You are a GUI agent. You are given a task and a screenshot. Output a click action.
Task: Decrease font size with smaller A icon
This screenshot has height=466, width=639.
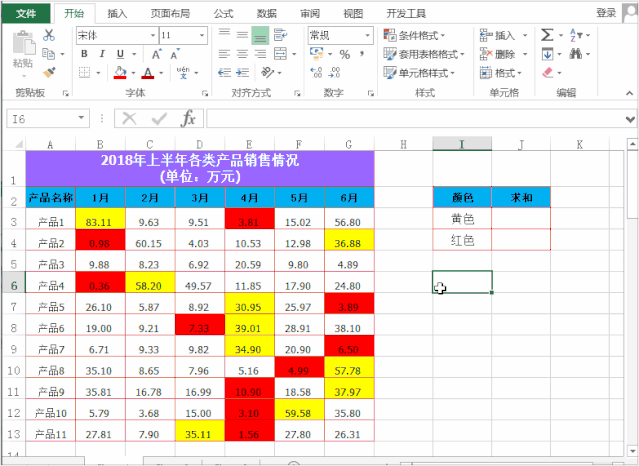coord(175,54)
